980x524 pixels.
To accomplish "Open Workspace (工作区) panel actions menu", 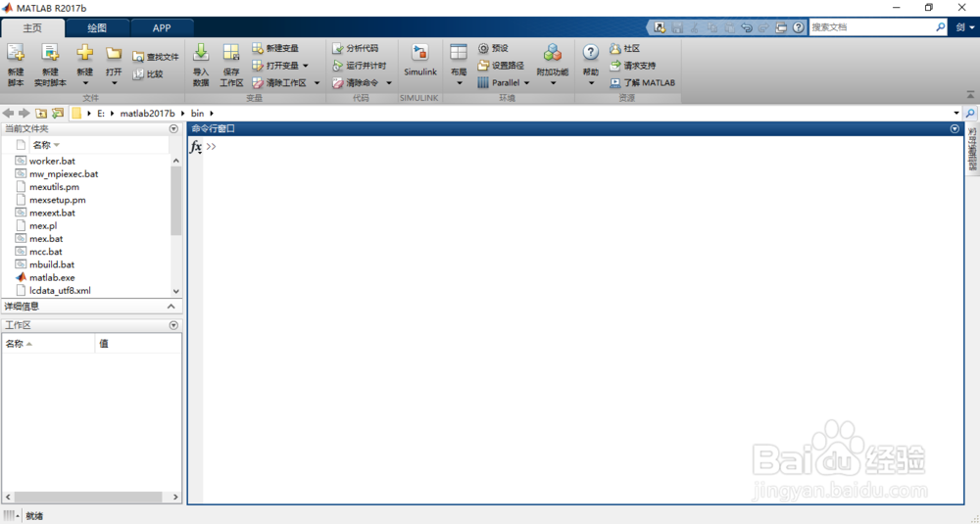I will (x=173, y=325).
